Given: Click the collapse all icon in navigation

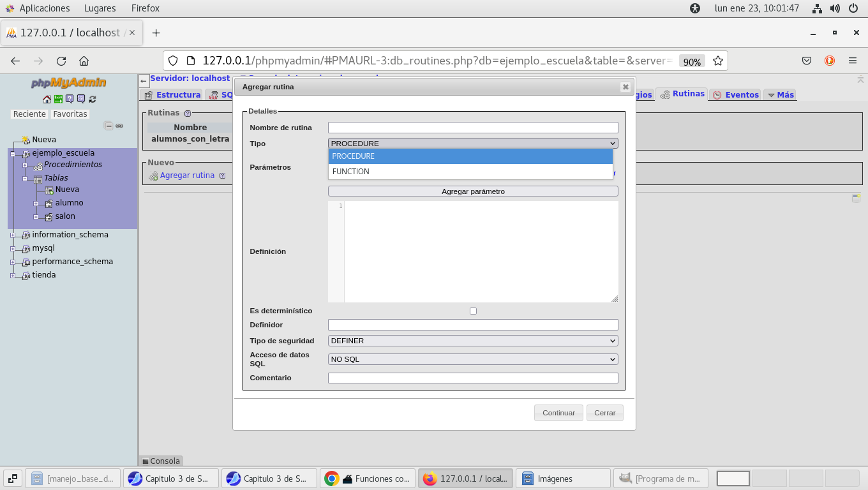Looking at the screenshot, I should (108, 126).
